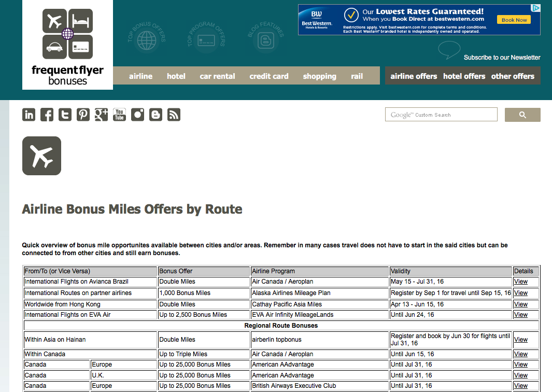View details for British Airways Executive Club offer
Viewport: 552px width, 392px height.
click(x=521, y=386)
